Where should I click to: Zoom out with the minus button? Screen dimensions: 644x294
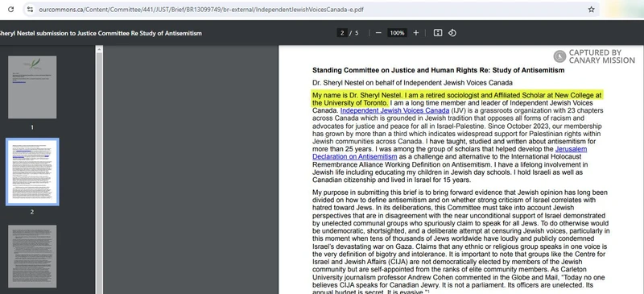pos(378,33)
